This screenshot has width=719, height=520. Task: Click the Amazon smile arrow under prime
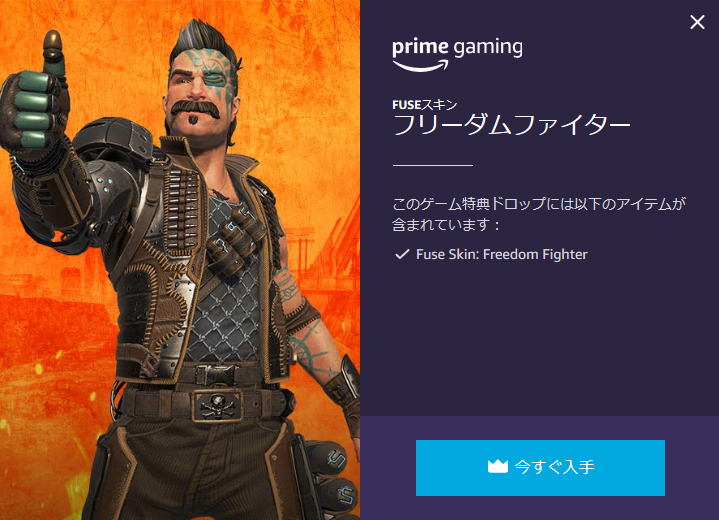(x=420, y=66)
